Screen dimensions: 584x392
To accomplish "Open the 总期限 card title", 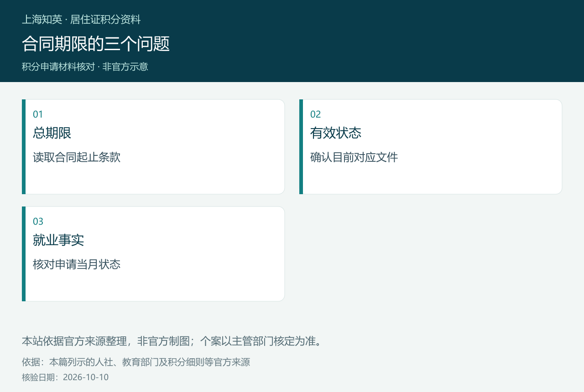I will 52,133.
